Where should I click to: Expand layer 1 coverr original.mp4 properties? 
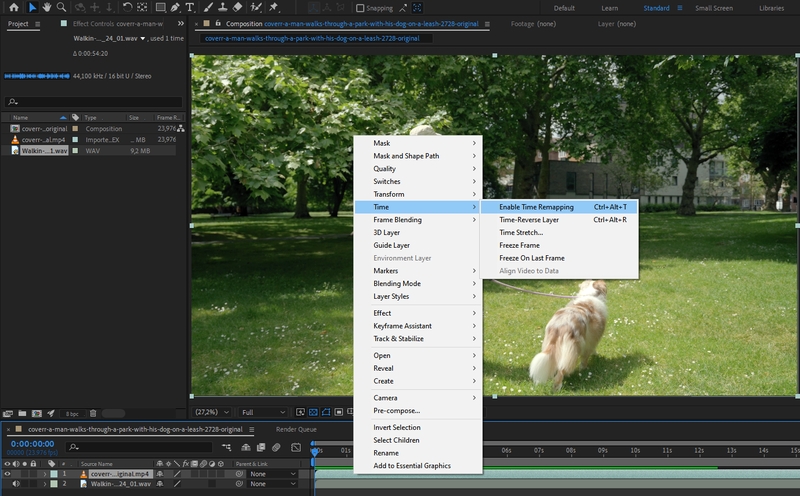click(44, 474)
